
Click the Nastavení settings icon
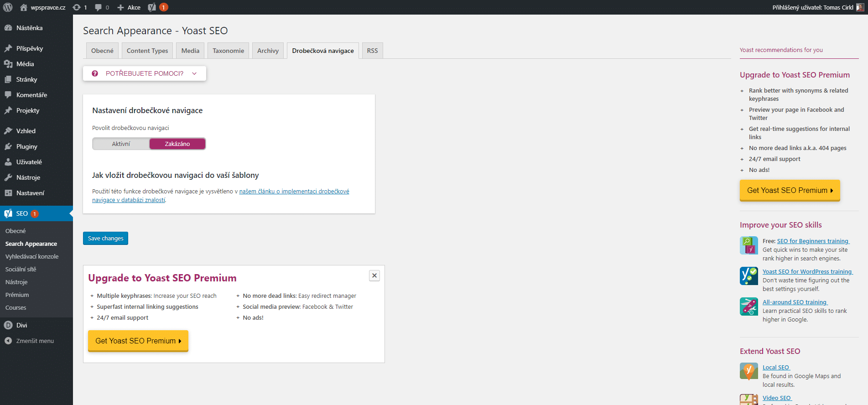coord(8,193)
